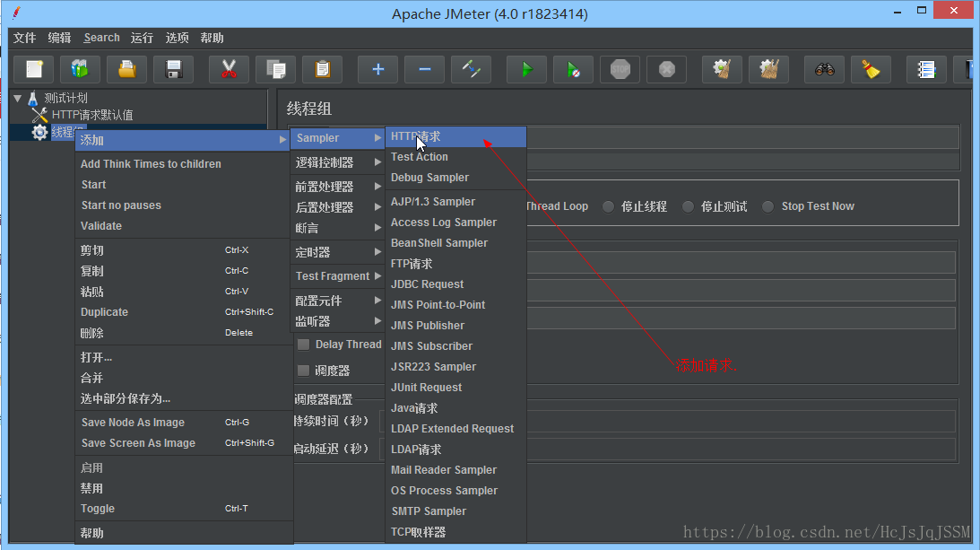Select the HTTP请求默认值 wrench icon
Screen dimensions: 980x550
coord(39,115)
